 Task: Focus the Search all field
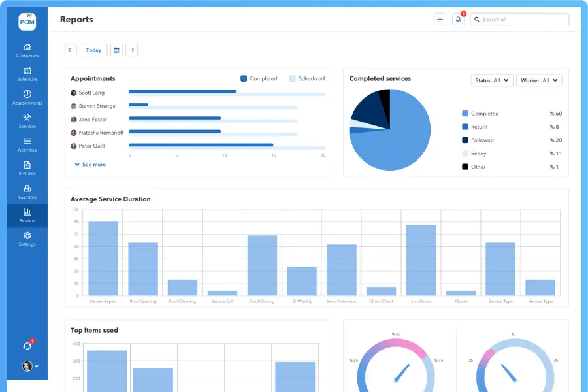[519, 19]
